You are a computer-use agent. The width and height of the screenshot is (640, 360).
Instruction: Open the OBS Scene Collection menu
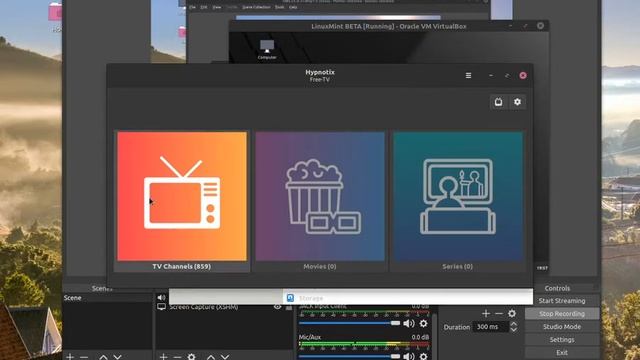click(x=256, y=7)
